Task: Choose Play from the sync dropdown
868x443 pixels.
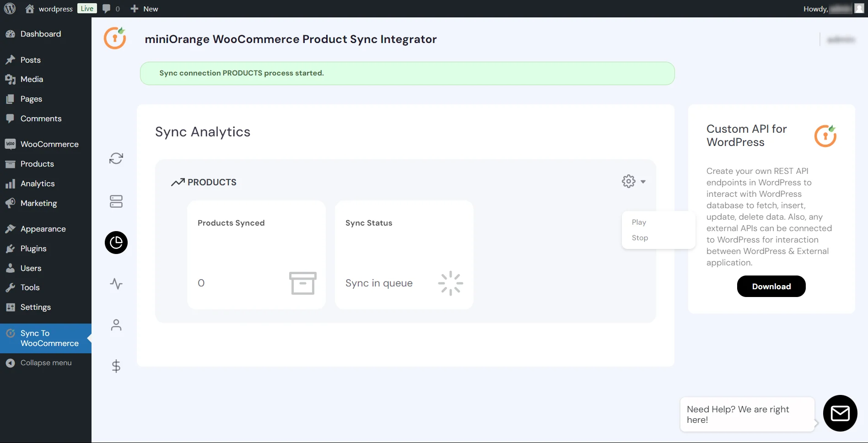Action: [x=639, y=222]
